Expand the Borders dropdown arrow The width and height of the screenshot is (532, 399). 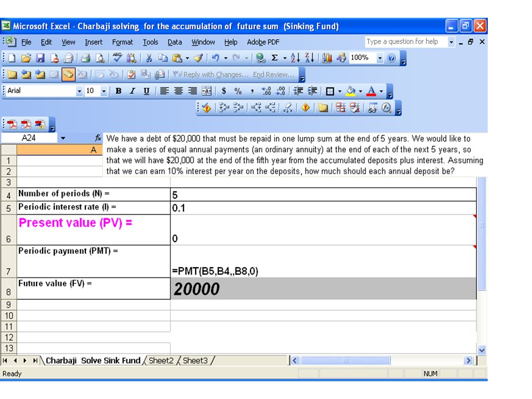pyautogui.click(x=340, y=91)
